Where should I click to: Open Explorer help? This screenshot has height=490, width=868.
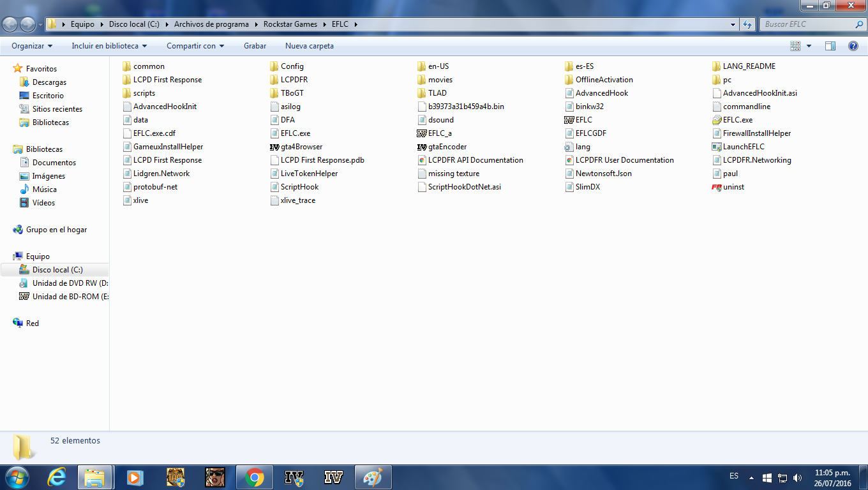click(853, 46)
